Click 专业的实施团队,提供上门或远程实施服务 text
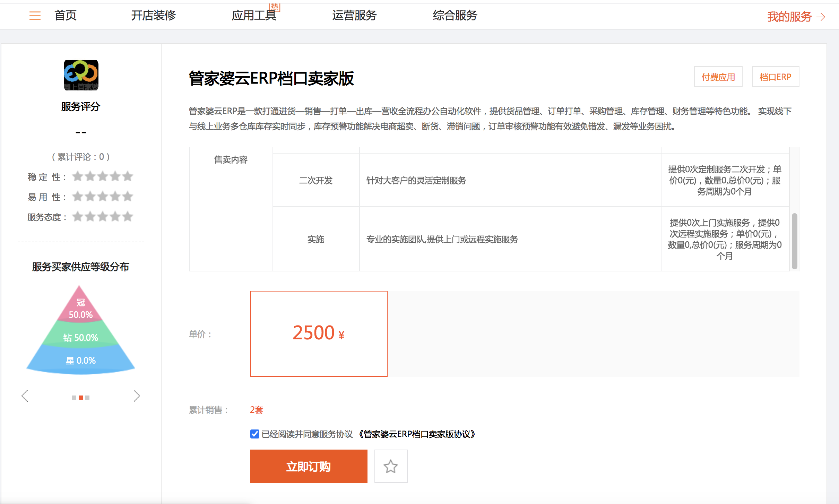This screenshot has height=504, width=839. (442, 239)
